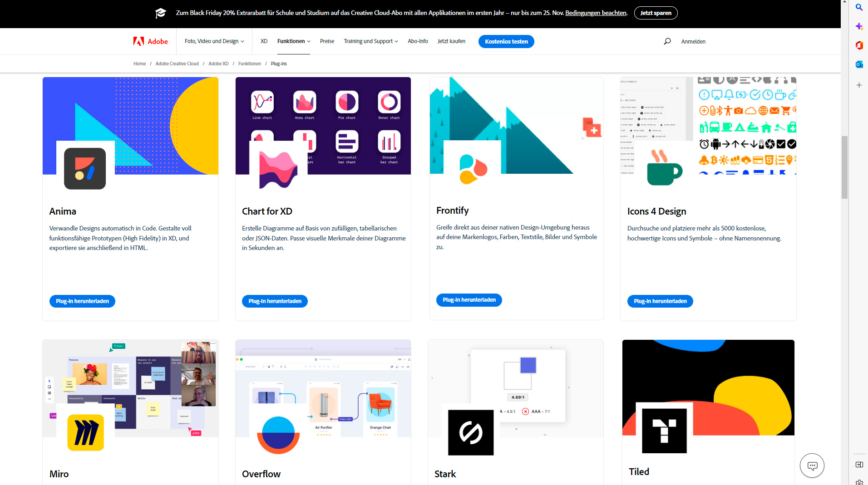The width and height of the screenshot is (868, 485).
Task: Click the Anima card title
Action: tap(63, 211)
